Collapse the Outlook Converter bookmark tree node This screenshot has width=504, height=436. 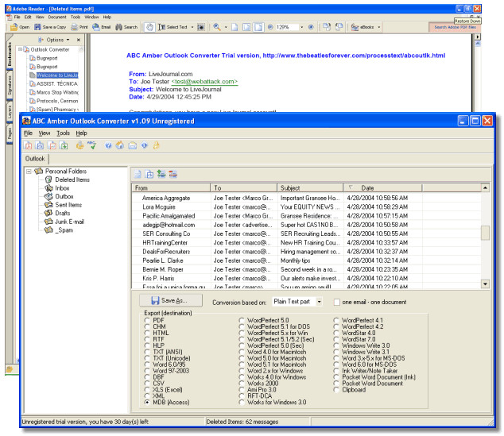coord(20,49)
